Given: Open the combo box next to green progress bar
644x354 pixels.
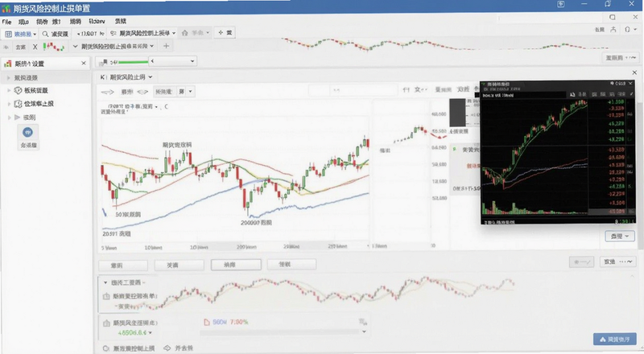Looking at the screenshot, I should coord(172,61).
